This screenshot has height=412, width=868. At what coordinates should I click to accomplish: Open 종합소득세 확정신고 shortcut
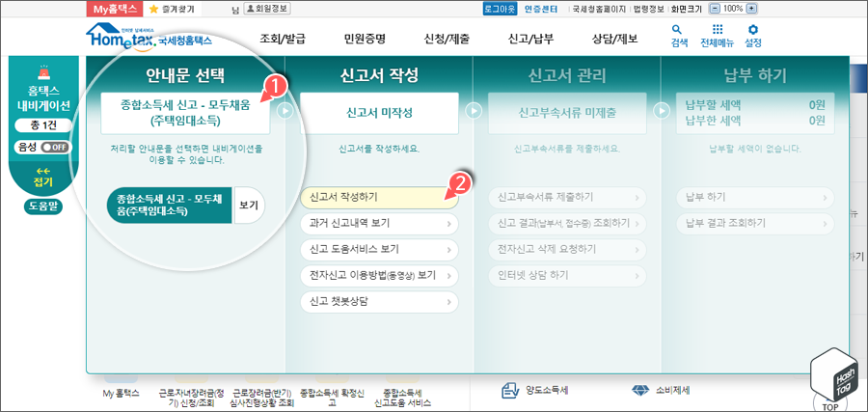332,398
